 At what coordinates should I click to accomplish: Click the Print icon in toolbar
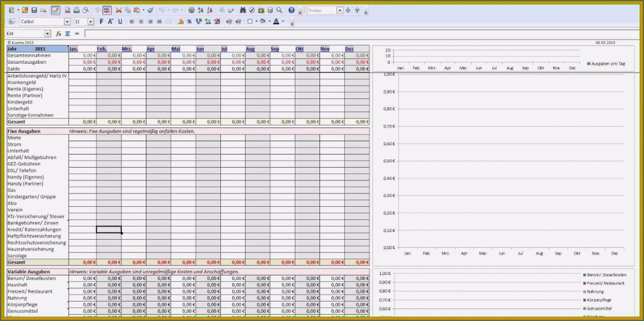[x=76, y=11]
